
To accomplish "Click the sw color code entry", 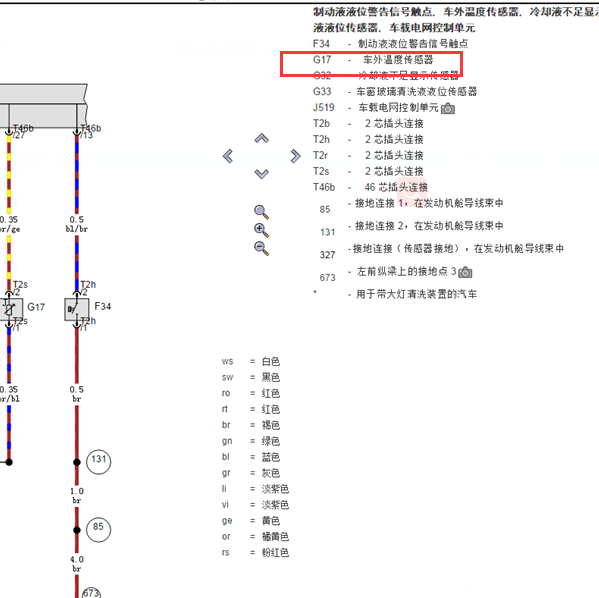I will (251, 378).
